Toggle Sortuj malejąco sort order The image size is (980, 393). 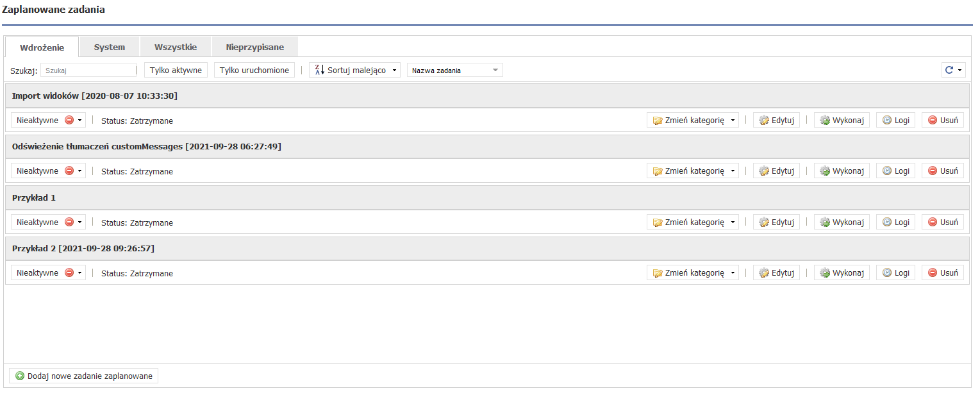tap(354, 70)
